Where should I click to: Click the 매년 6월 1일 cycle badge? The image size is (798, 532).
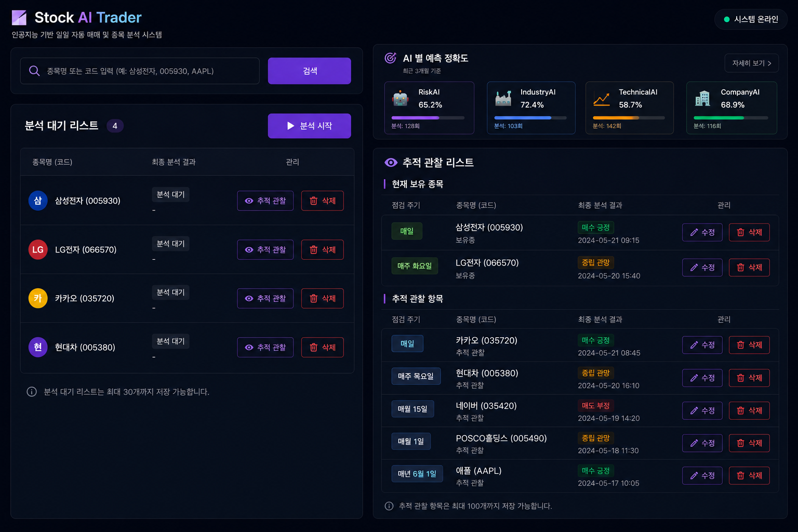tap(417, 474)
